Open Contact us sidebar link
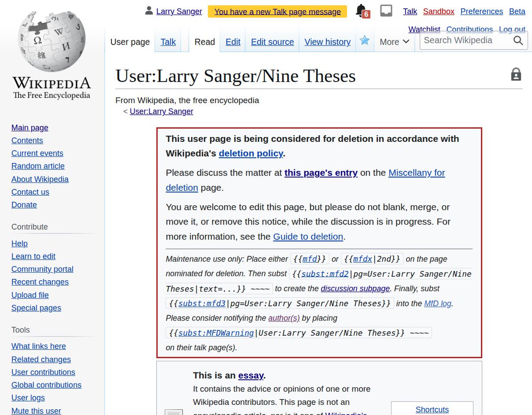Screen dimensions: 532x415 (x=30, y=192)
